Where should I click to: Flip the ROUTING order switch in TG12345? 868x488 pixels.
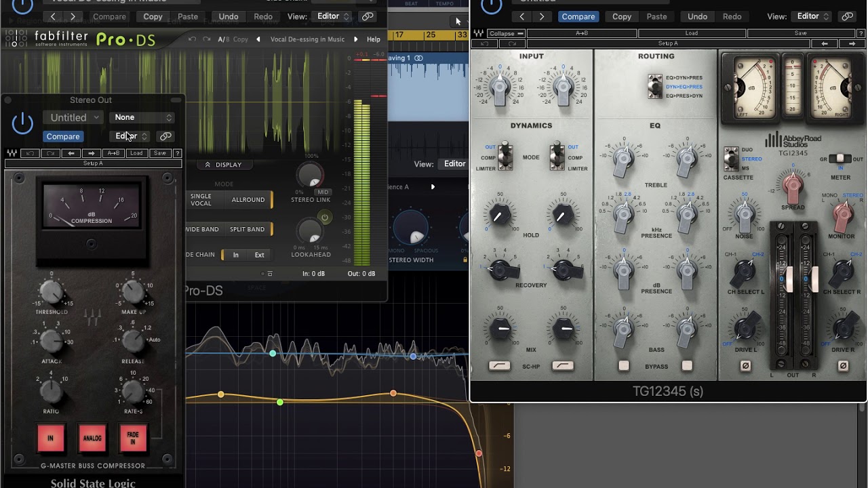click(x=654, y=87)
